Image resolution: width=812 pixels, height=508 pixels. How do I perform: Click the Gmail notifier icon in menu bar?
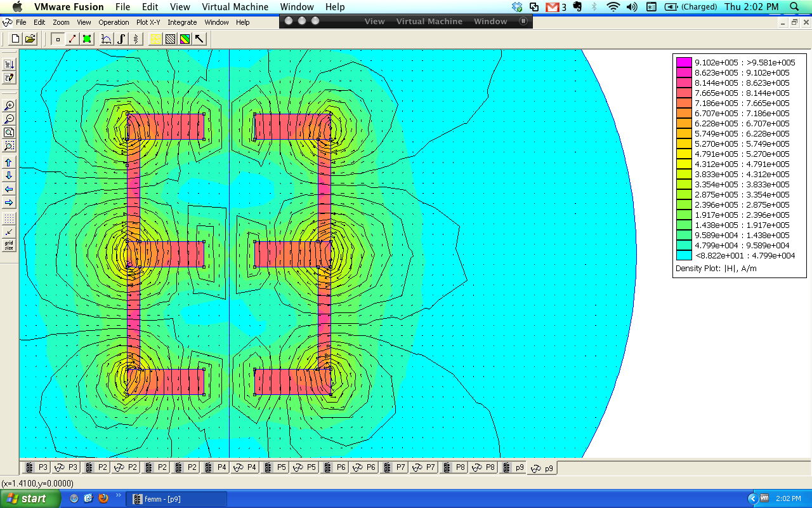(x=553, y=7)
